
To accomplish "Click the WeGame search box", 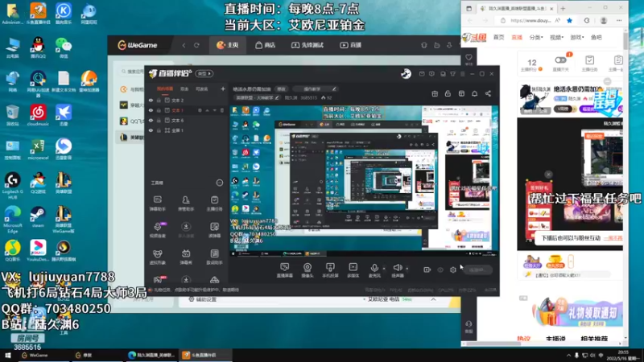I will [134, 72].
